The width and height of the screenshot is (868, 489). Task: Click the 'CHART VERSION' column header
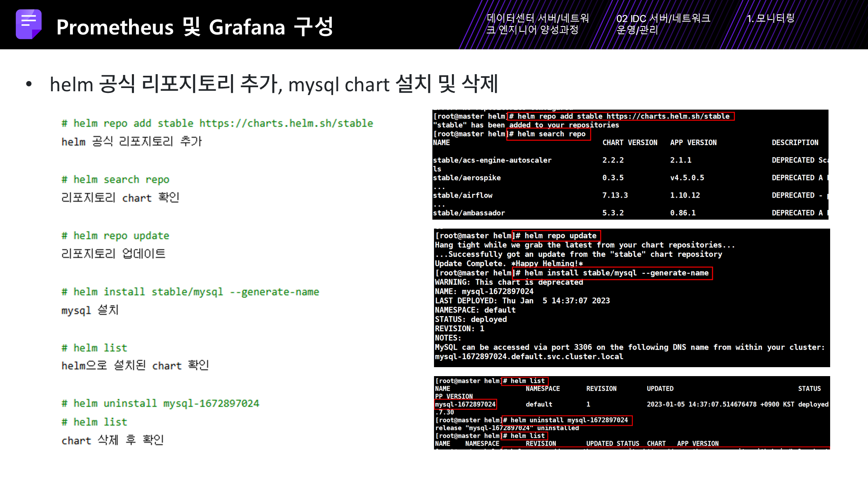pyautogui.click(x=630, y=143)
